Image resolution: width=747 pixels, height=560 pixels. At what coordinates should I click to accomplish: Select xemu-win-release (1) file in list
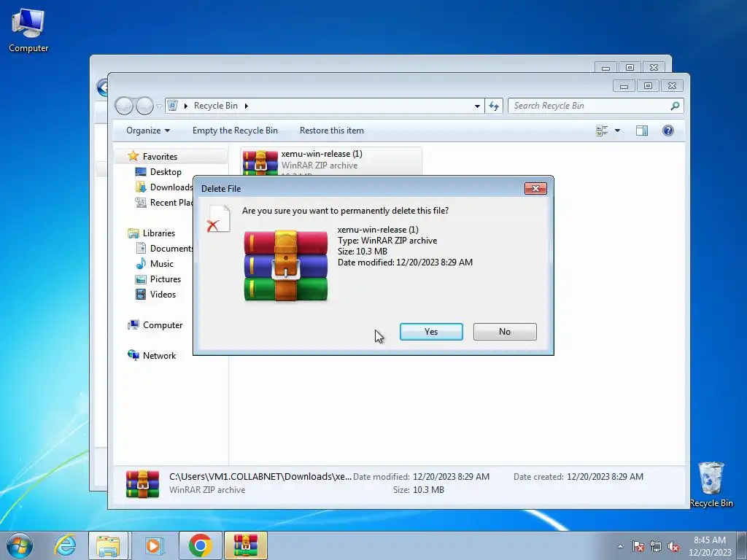click(331, 161)
